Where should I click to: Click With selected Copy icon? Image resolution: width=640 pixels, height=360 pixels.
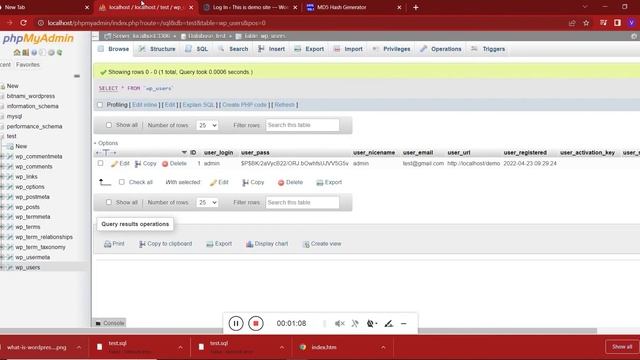pyautogui.click(x=245, y=182)
